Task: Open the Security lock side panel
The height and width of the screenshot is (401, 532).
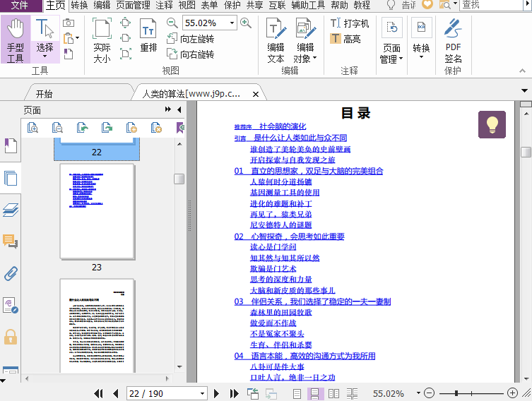Action: coord(11,337)
